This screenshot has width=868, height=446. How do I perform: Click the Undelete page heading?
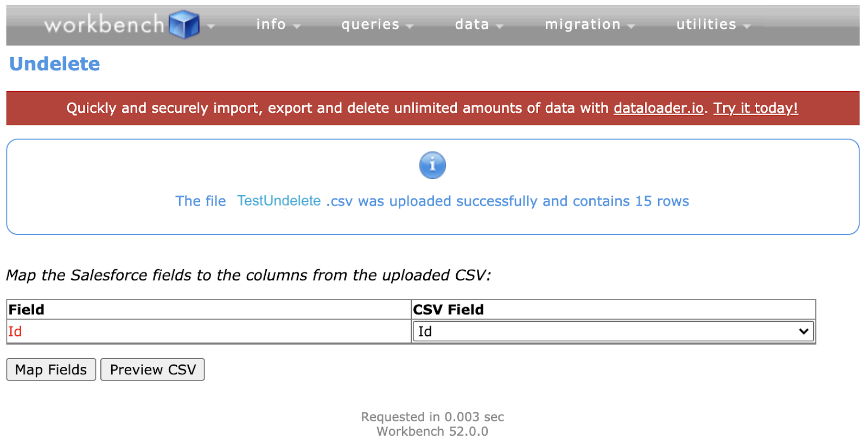coord(55,64)
